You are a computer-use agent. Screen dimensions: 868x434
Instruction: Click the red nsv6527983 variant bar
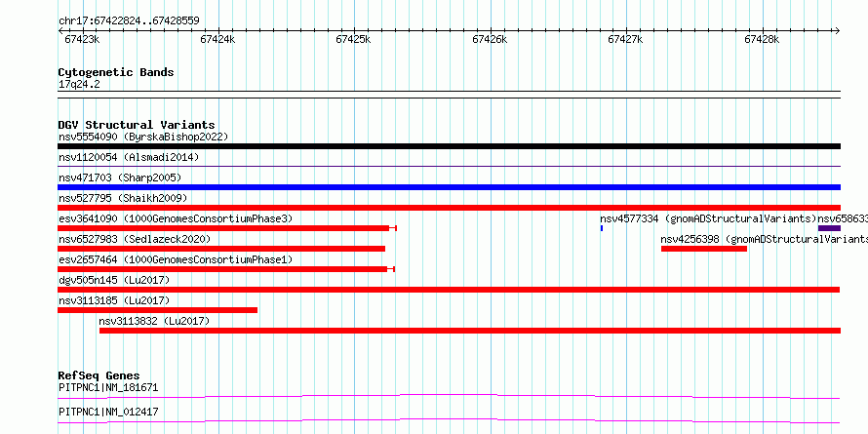pyautogui.click(x=221, y=249)
